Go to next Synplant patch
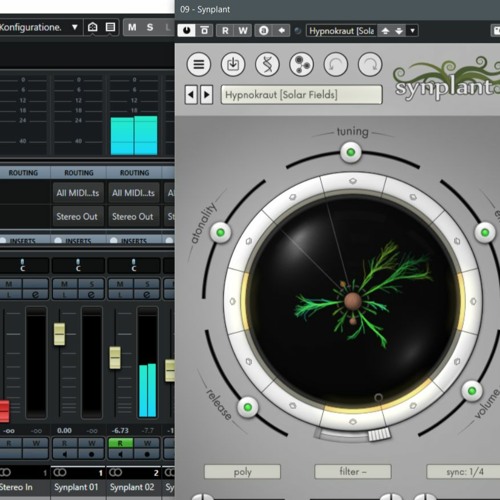Screen dimensions: 500x500 [206, 95]
